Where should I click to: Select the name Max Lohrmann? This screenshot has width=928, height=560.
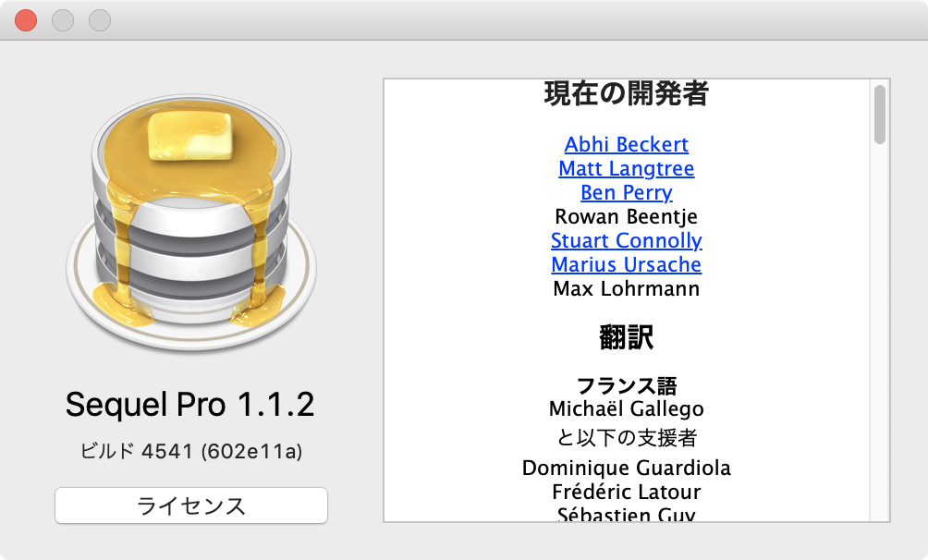pyautogui.click(x=626, y=288)
